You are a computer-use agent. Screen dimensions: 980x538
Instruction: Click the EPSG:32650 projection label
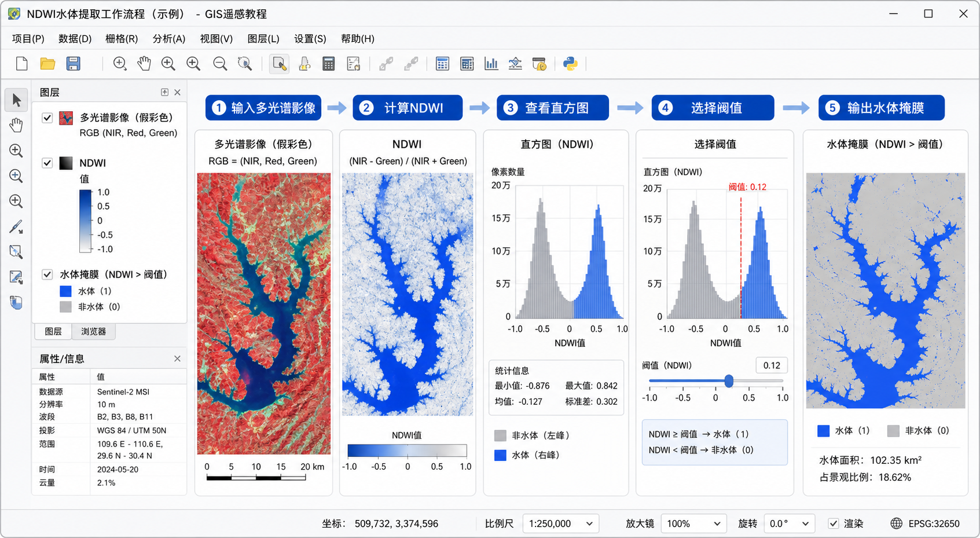coord(934,524)
